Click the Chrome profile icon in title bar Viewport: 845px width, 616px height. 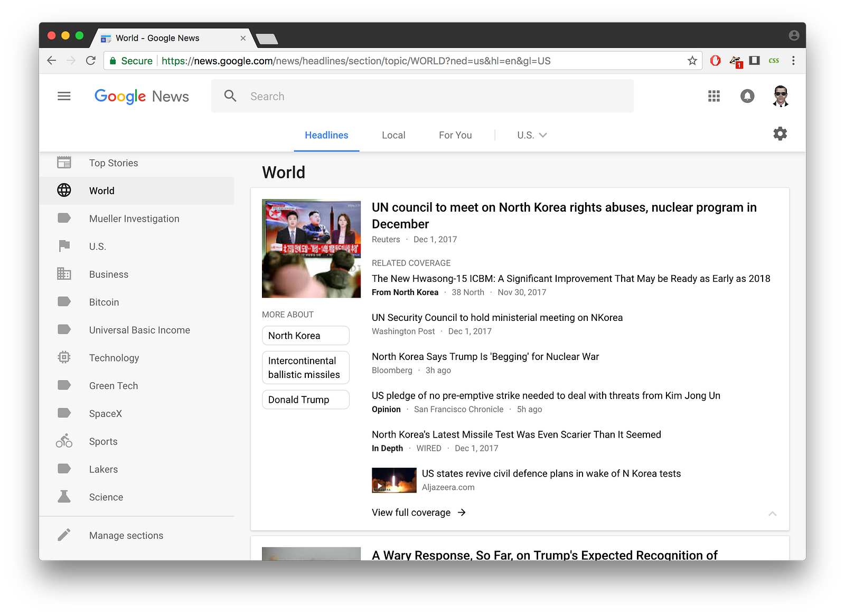coord(794,35)
